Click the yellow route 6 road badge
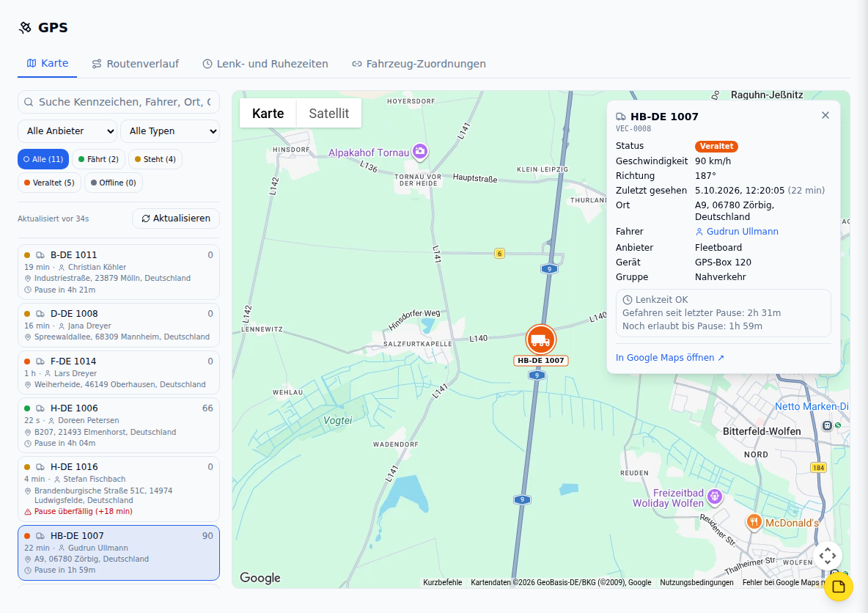This screenshot has height=613, width=868. [x=499, y=254]
